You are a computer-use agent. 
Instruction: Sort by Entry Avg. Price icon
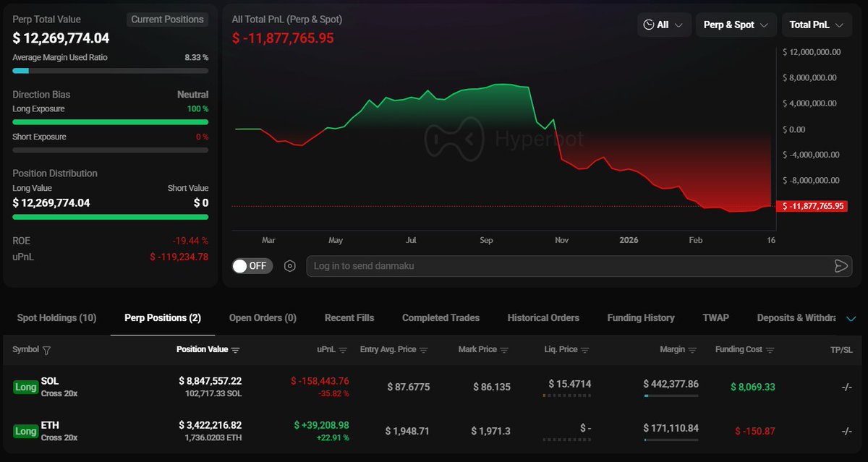[424, 350]
